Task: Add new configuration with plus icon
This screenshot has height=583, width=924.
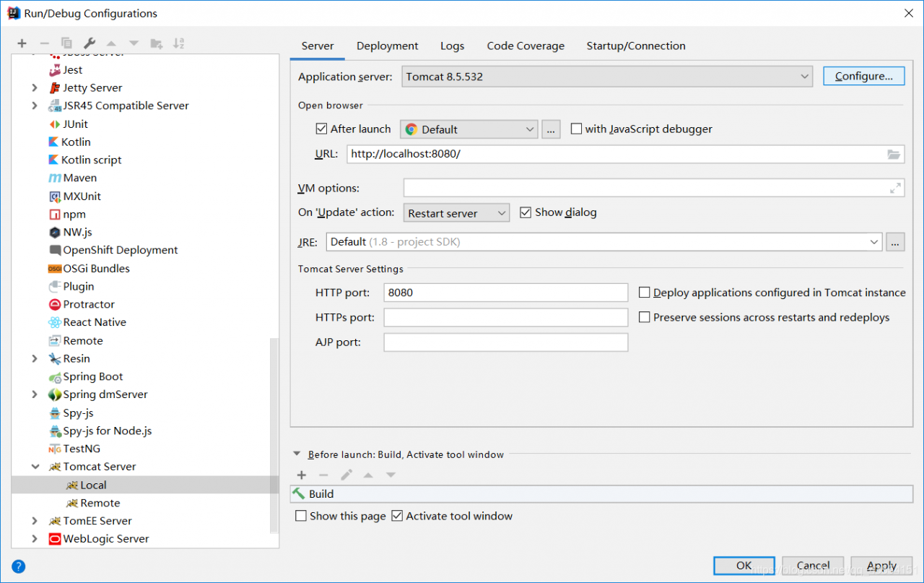Action: tap(22, 43)
